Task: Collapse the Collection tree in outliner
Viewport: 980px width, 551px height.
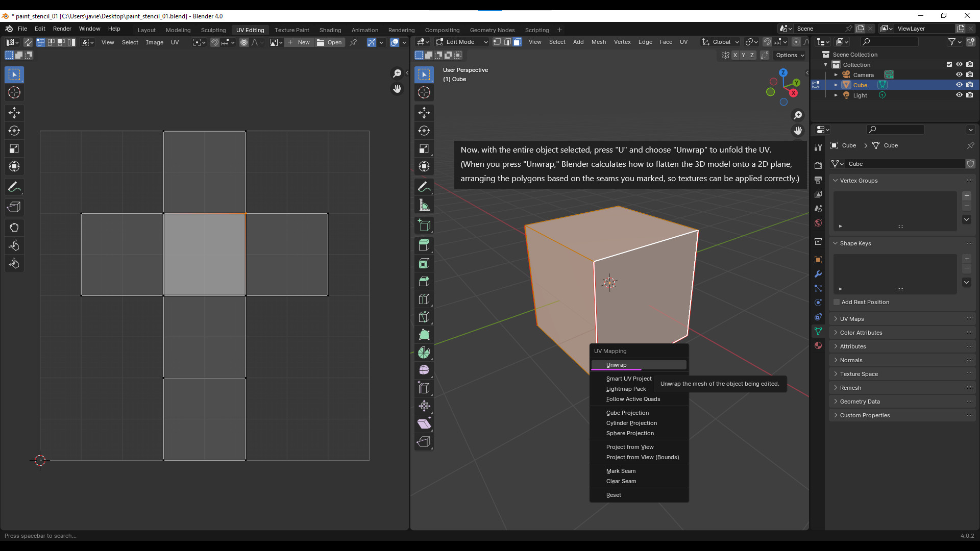Action: tap(826, 64)
